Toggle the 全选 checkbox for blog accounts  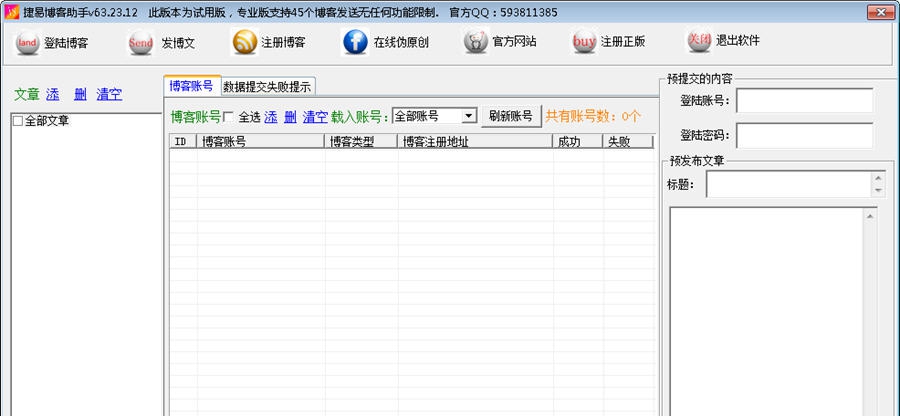click(228, 117)
